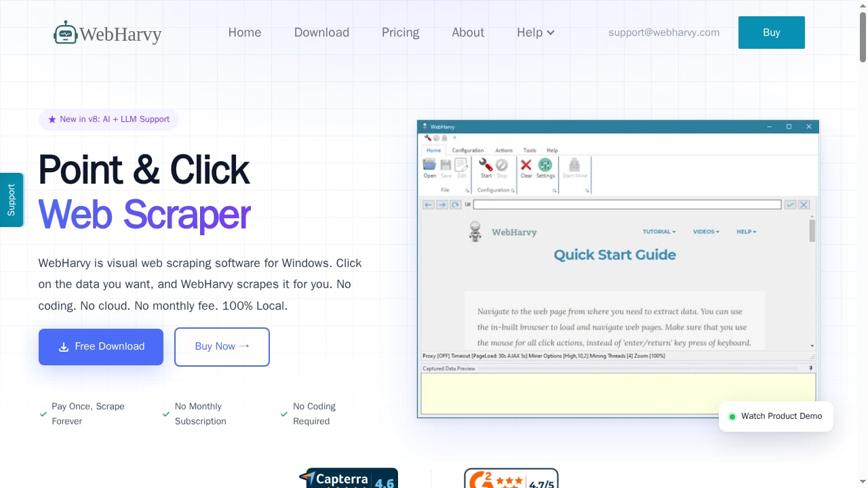Click the checkmark icon right of URL bar

790,205
